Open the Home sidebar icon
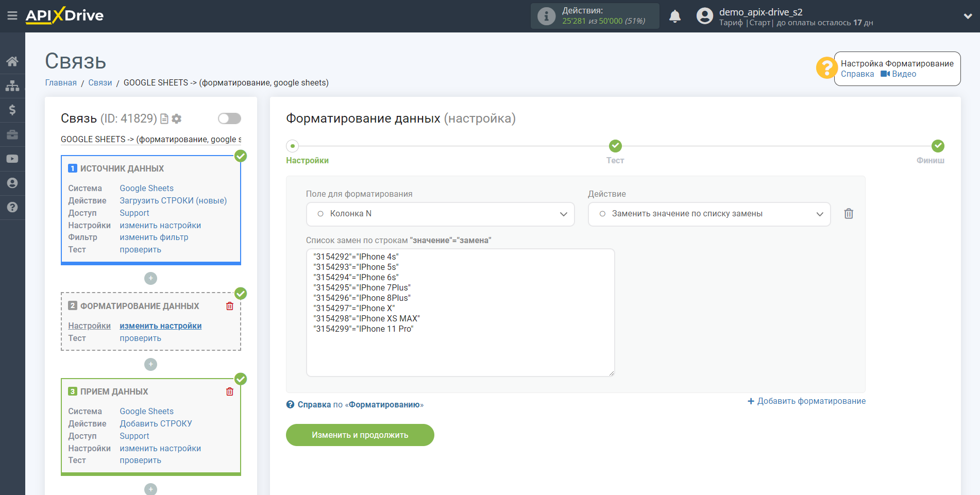 click(x=12, y=61)
